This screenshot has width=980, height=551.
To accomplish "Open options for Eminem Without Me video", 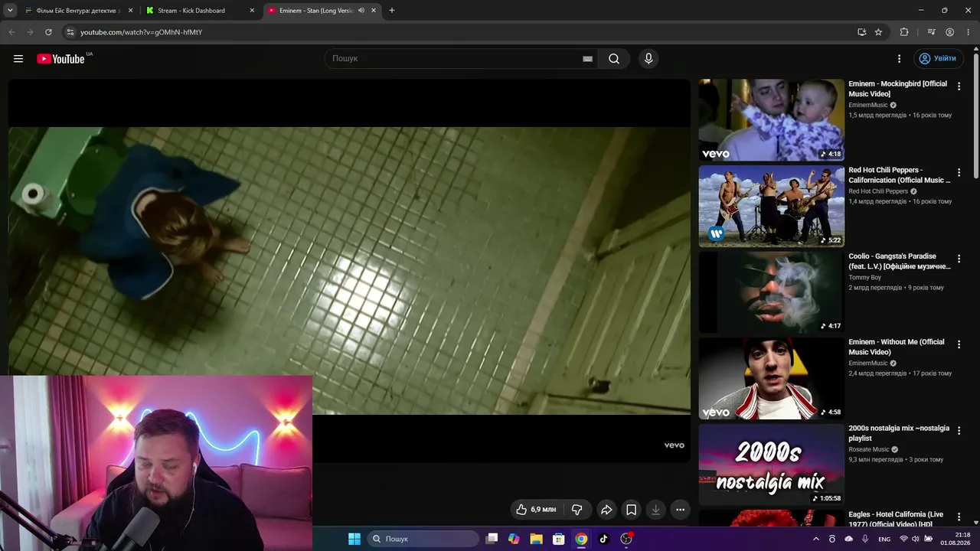I will click(959, 345).
